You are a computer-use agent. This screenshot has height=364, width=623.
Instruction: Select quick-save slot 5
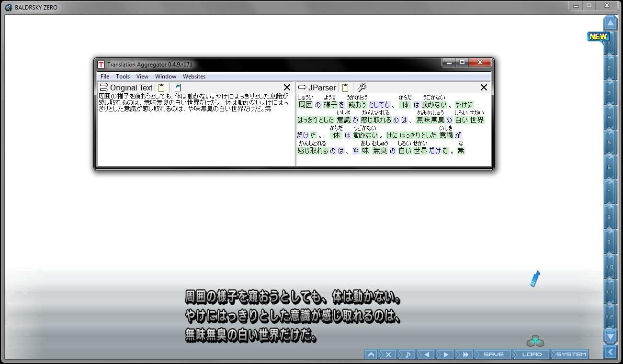point(610,143)
